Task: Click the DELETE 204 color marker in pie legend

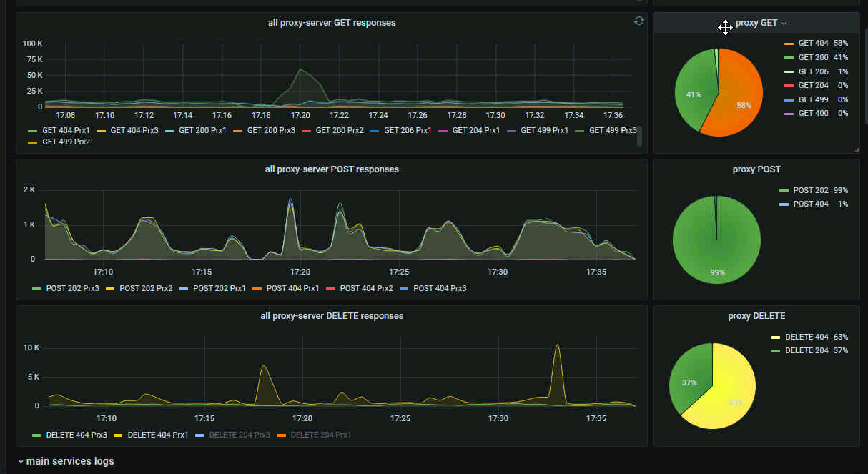Action: pos(776,351)
